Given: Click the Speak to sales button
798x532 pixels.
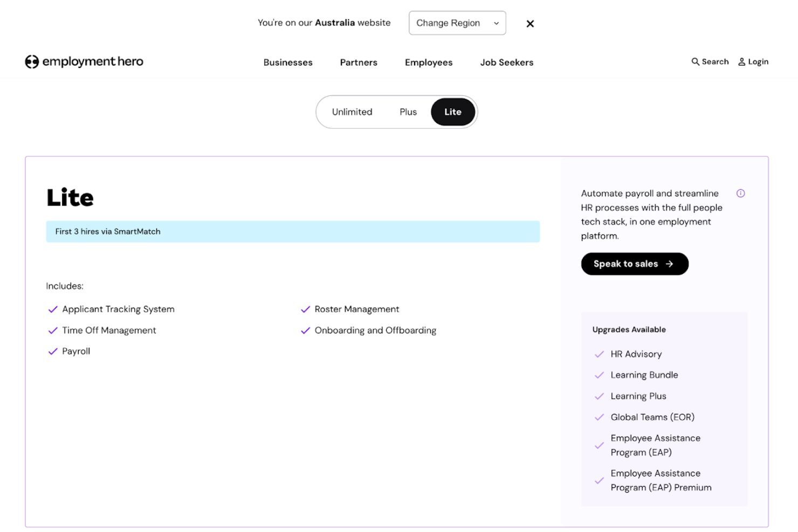Looking at the screenshot, I should tap(634, 264).
